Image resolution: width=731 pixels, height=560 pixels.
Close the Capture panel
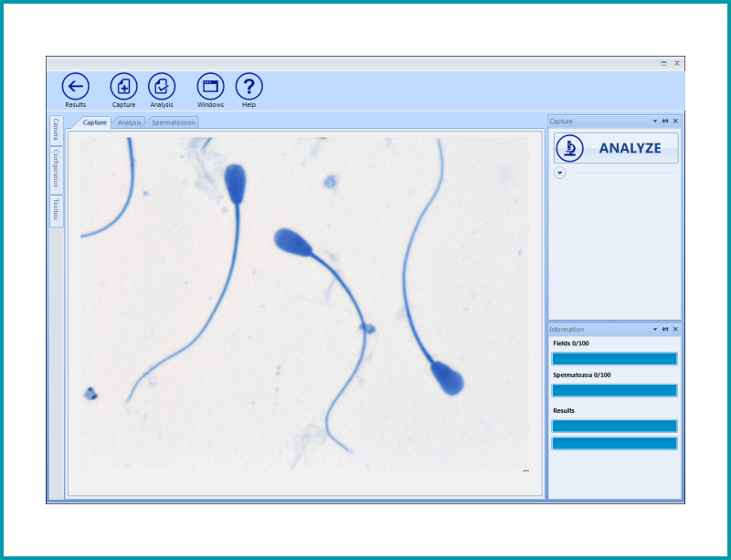(675, 122)
